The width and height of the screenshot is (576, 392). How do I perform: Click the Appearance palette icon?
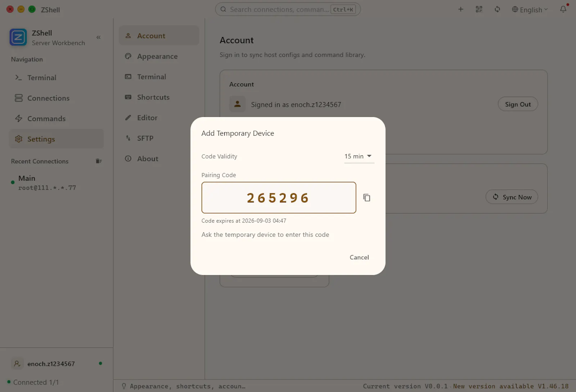click(x=128, y=56)
